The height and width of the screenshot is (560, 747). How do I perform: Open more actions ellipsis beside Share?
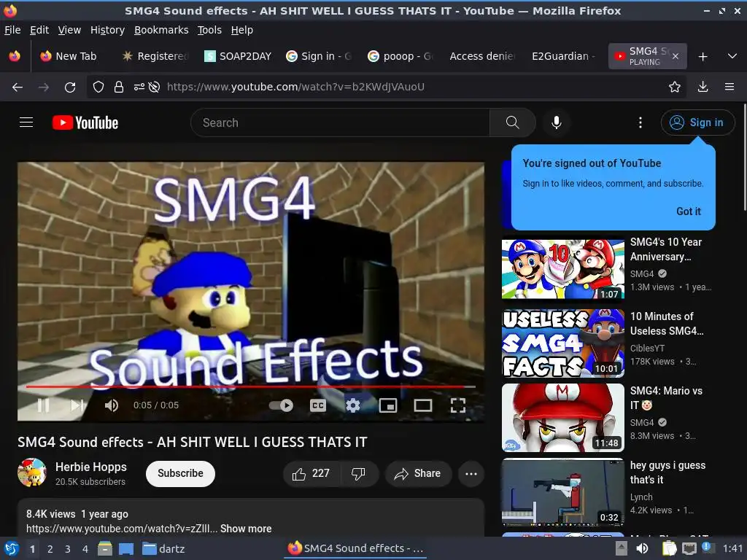(x=471, y=473)
